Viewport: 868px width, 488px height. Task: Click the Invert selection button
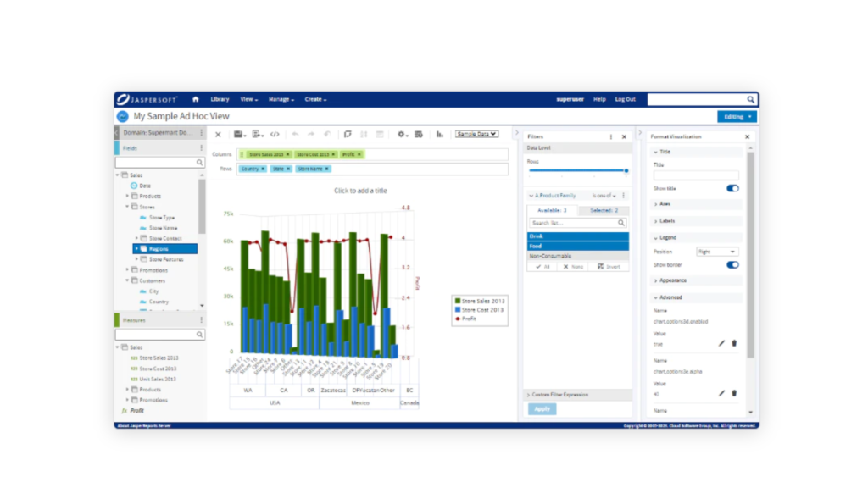609,267
